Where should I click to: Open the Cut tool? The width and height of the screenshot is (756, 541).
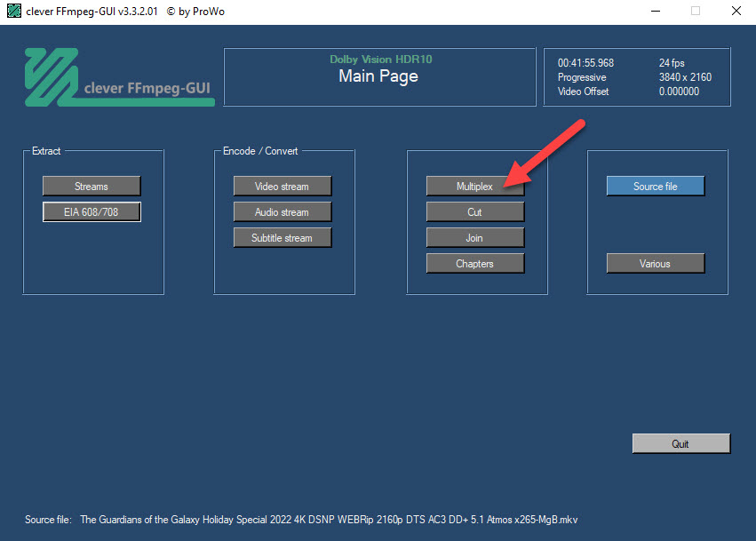pyautogui.click(x=475, y=212)
